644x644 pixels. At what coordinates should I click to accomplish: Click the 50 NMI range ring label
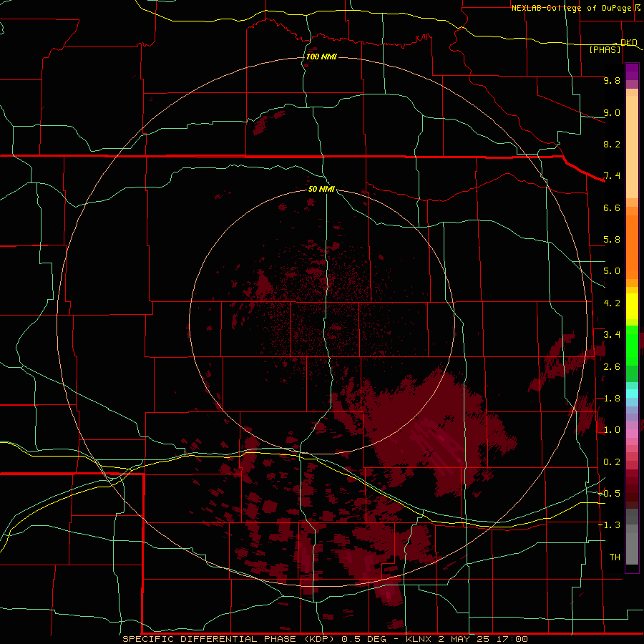(x=321, y=189)
